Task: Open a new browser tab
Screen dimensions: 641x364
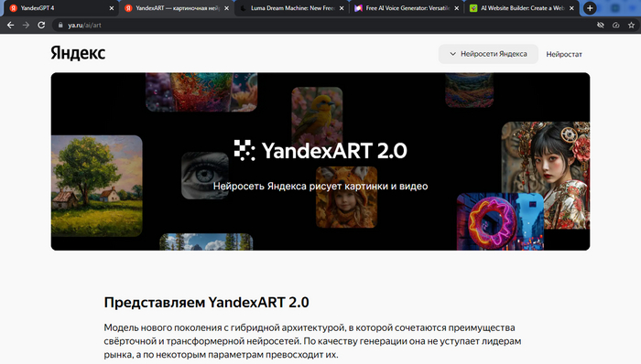Action: (590, 8)
